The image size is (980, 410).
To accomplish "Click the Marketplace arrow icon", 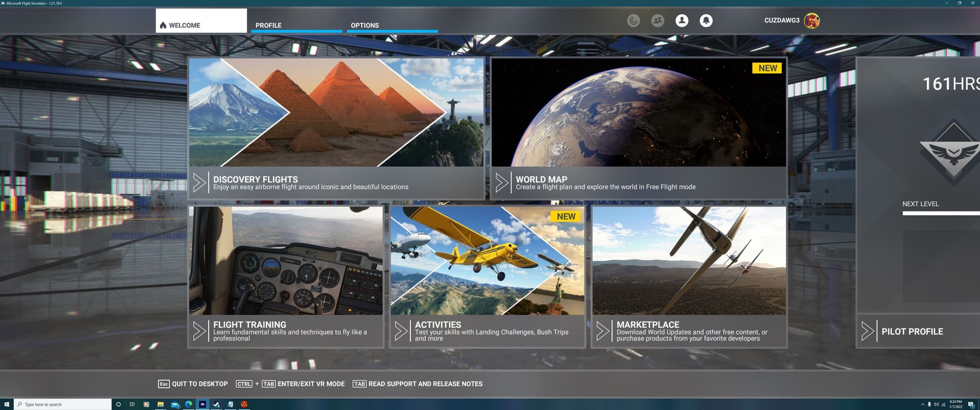I will (x=603, y=331).
